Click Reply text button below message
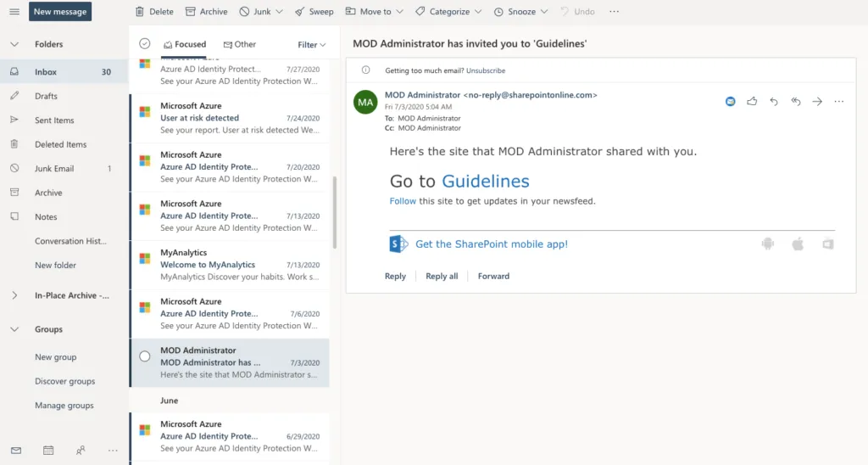Viewport: 868px width, 465px height. tap(395, 276)
